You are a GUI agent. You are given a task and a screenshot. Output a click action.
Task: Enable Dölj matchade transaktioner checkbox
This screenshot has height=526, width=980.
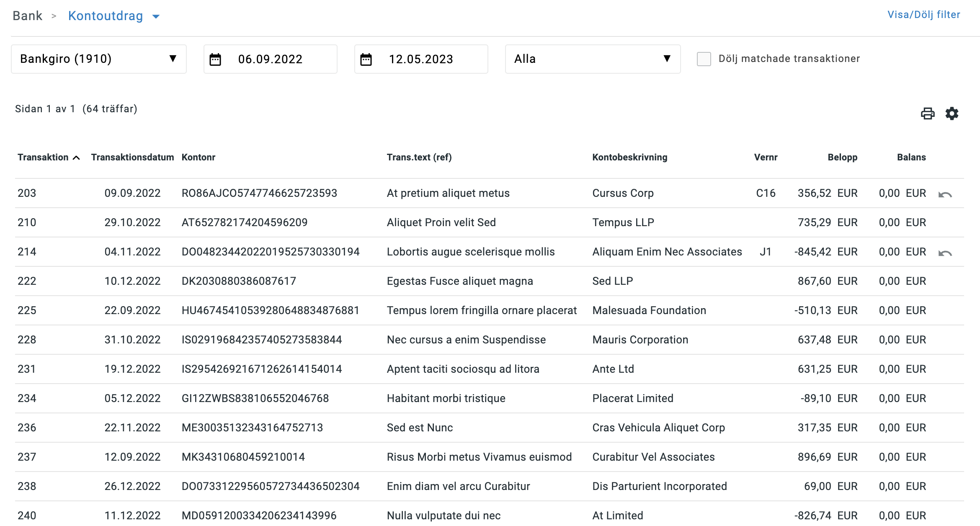click(x=704, y=59)
